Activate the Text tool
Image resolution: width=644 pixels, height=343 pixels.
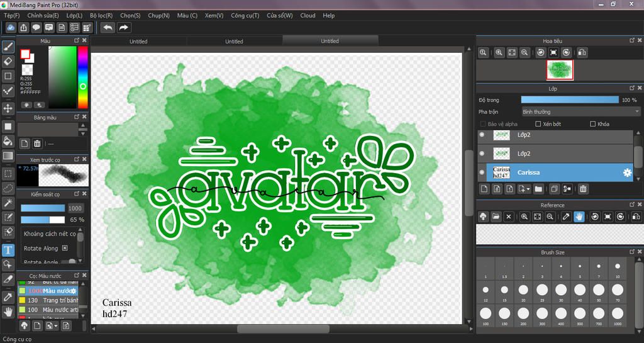(8, 250)
